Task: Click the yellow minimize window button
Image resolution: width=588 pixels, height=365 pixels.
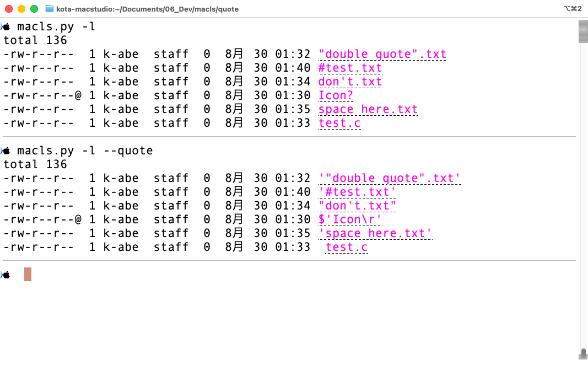Action: coord(21,9)
